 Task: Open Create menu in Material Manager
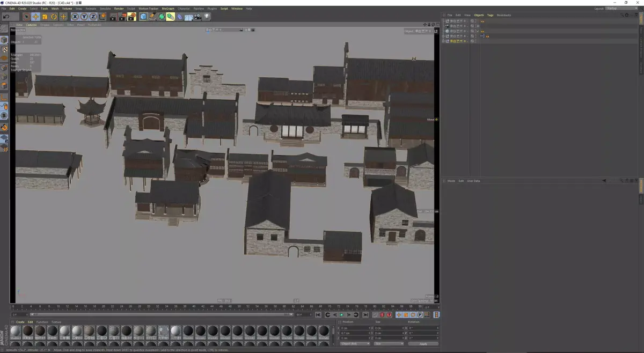pos(20,322)
